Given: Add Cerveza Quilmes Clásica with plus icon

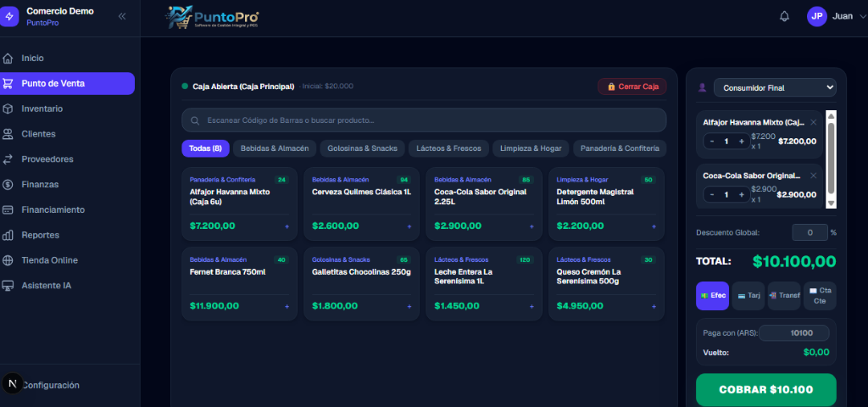Looking at the screenshot, I should click(x=409, y=226).
